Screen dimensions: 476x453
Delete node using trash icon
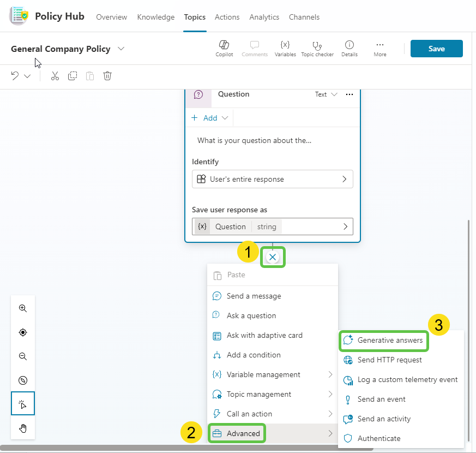coord(107,76)
